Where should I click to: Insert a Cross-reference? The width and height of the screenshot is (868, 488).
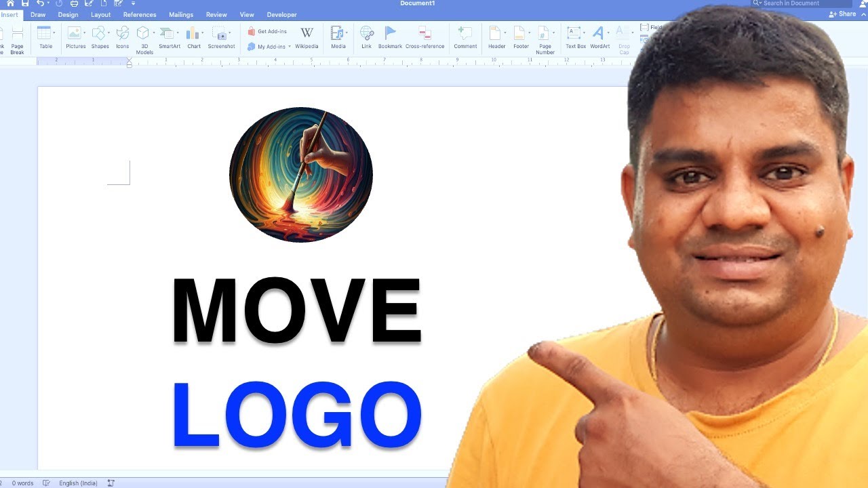pyautogui.click(x=425, y=37)
